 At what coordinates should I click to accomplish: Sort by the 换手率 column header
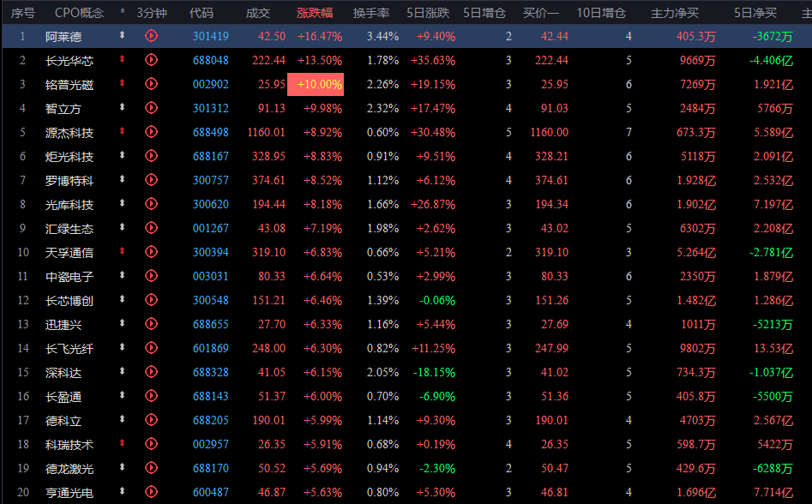point(370,13)
